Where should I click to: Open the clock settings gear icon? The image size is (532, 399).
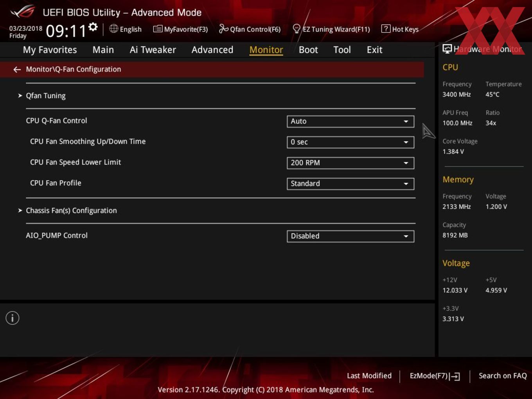tap(93, 27)
